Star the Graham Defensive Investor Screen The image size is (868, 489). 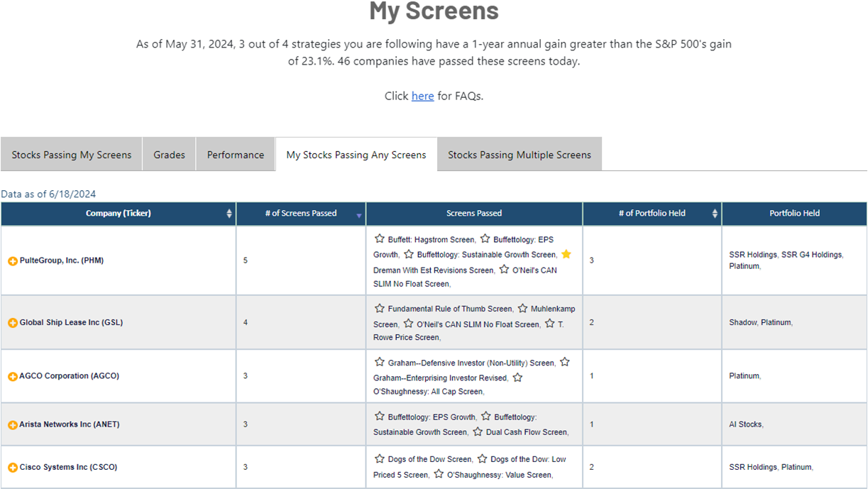[380, 362]
